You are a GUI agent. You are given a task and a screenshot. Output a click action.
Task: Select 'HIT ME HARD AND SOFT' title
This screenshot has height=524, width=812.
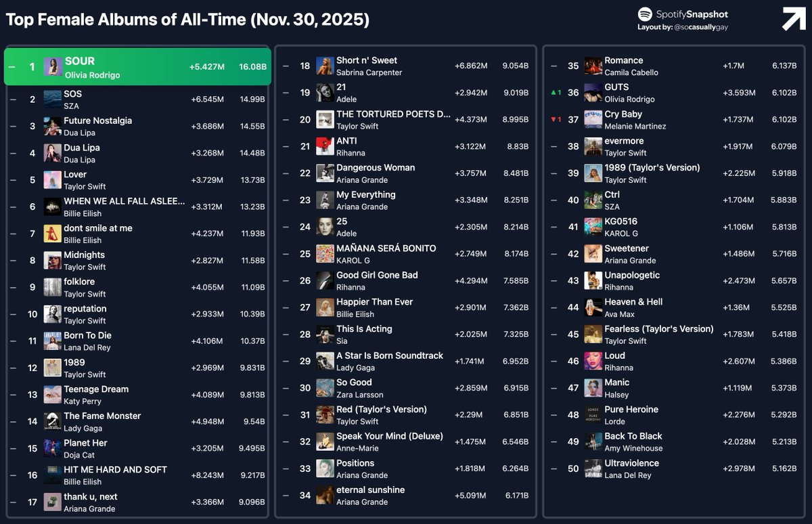115,470
